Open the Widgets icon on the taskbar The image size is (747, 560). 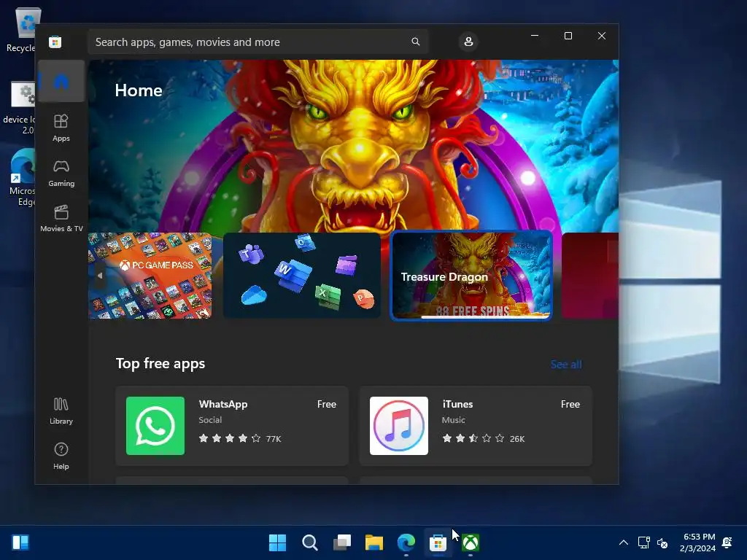[x=20, y=542]
